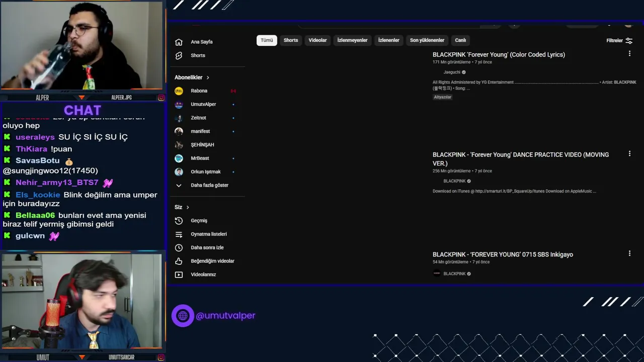The height and width of the screenshot is (362, 644).
Task: Click username SavasBotu in chat
Action: [x=38, y=161]
